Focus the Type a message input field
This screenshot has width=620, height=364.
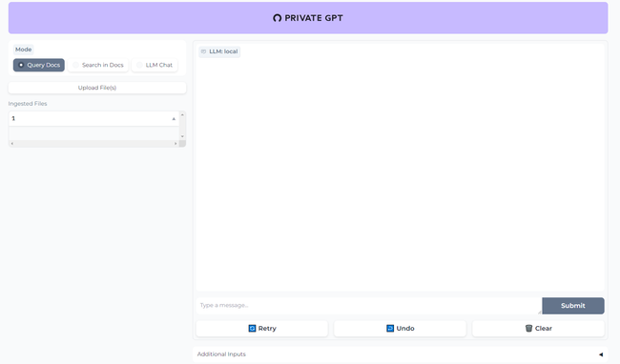(x=369, y=306)
